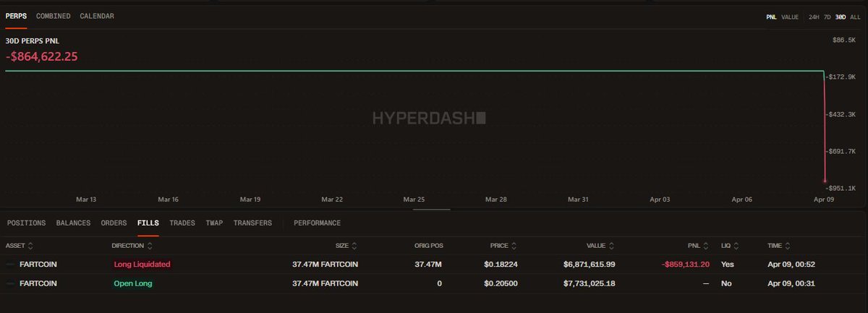Click the Apr 09 PNL drop point

[825, 181]
